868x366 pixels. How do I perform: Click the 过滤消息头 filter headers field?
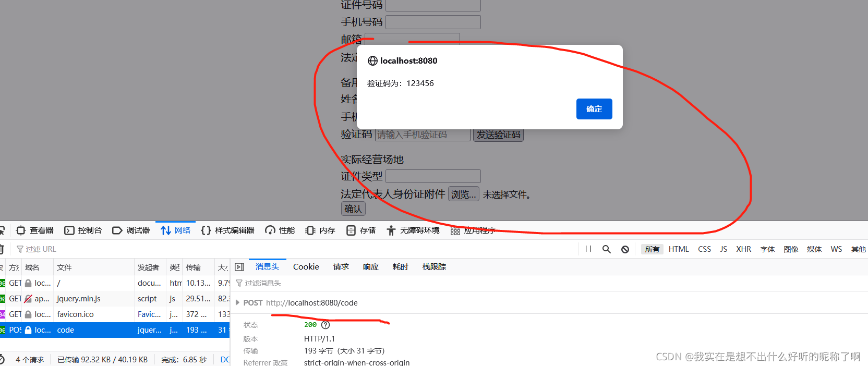point(550,283)
